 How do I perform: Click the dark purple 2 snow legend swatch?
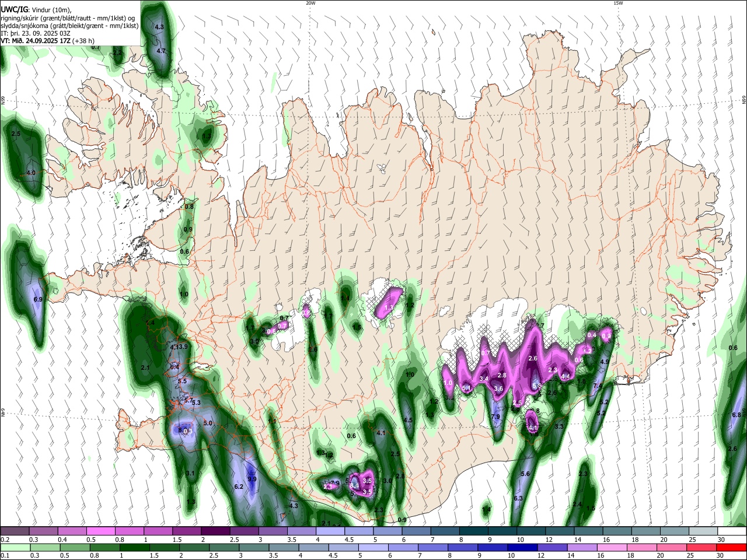click(x=215, y=531)
